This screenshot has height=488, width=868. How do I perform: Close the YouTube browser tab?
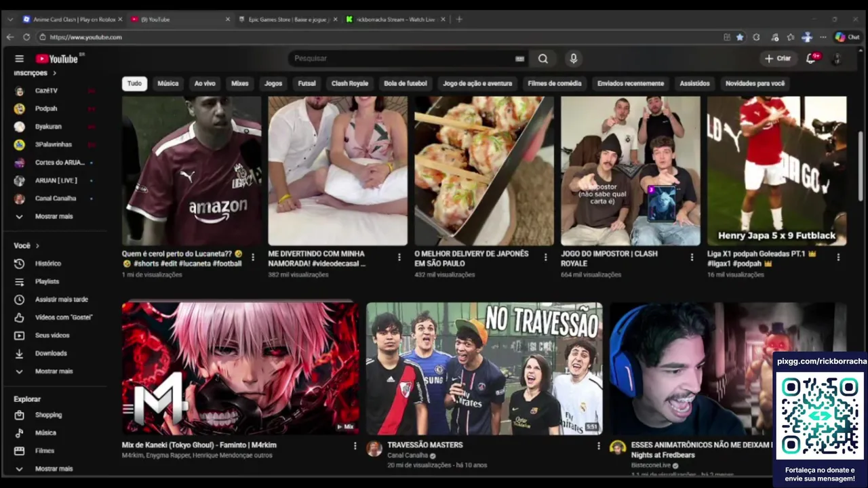(227, 20)
